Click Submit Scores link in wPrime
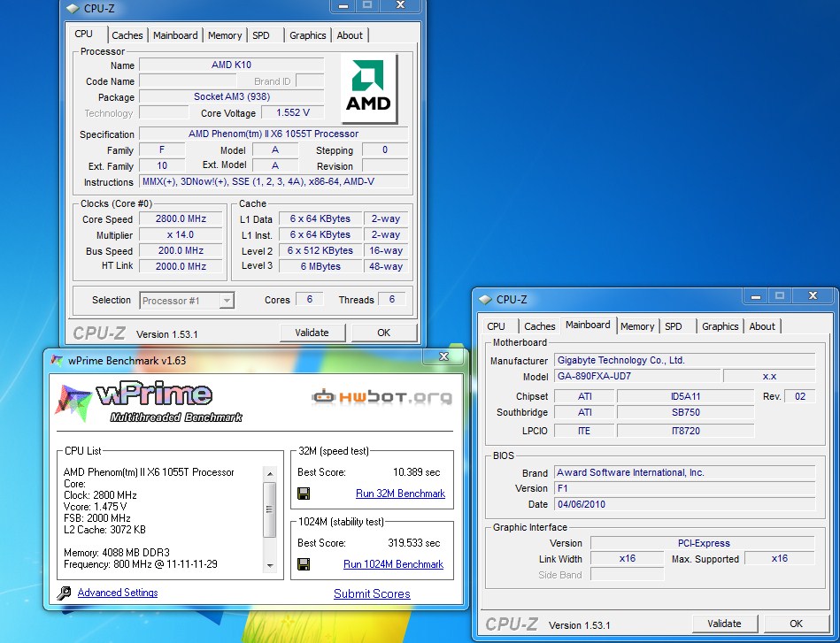The width and height of the screenshot is (840, 643). pos(372,593)
